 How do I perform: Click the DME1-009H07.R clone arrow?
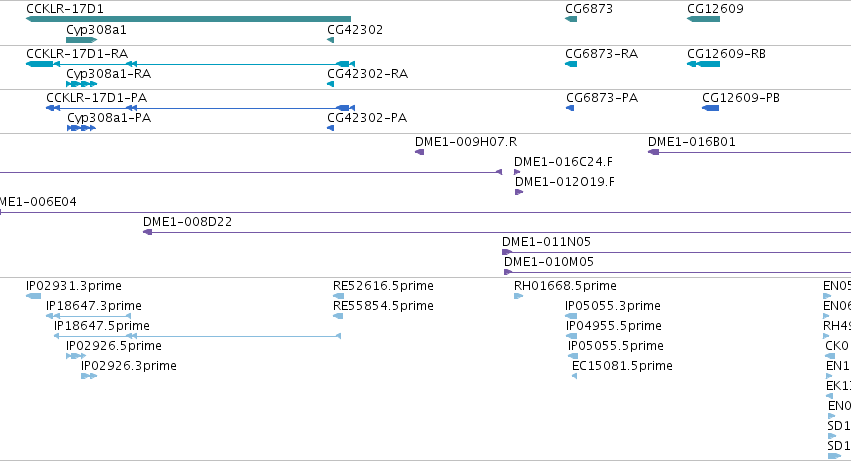pyautogui.click(x=420, y=152)
